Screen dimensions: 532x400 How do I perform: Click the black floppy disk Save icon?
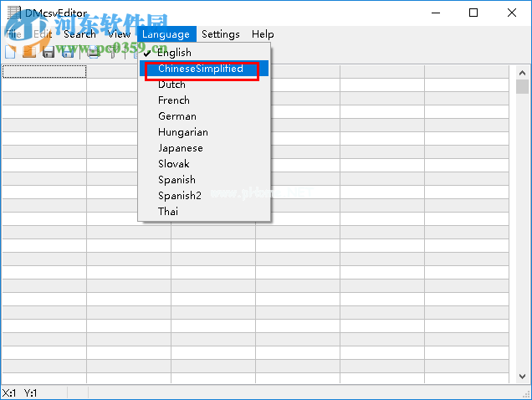[49, 52]
